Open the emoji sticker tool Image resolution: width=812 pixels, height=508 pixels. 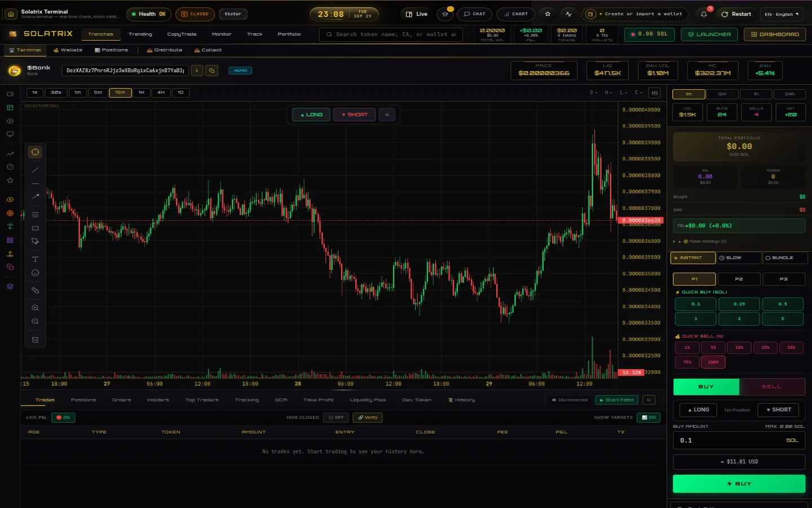35,273
